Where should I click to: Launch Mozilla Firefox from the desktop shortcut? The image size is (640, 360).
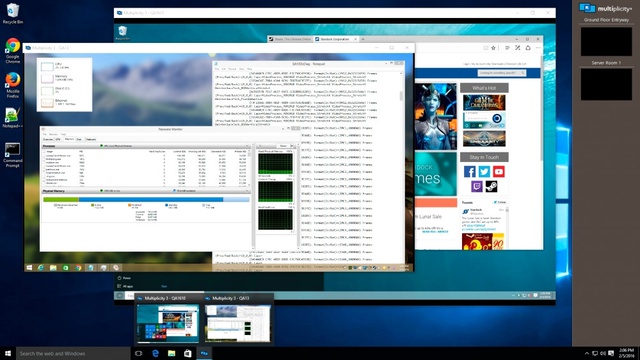point(13,85)
